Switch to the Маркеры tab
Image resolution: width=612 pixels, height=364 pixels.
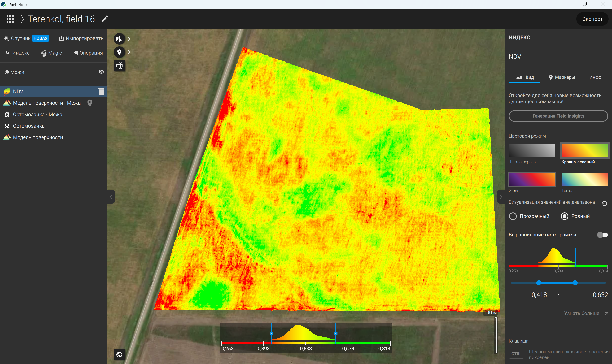coord(562,77)
